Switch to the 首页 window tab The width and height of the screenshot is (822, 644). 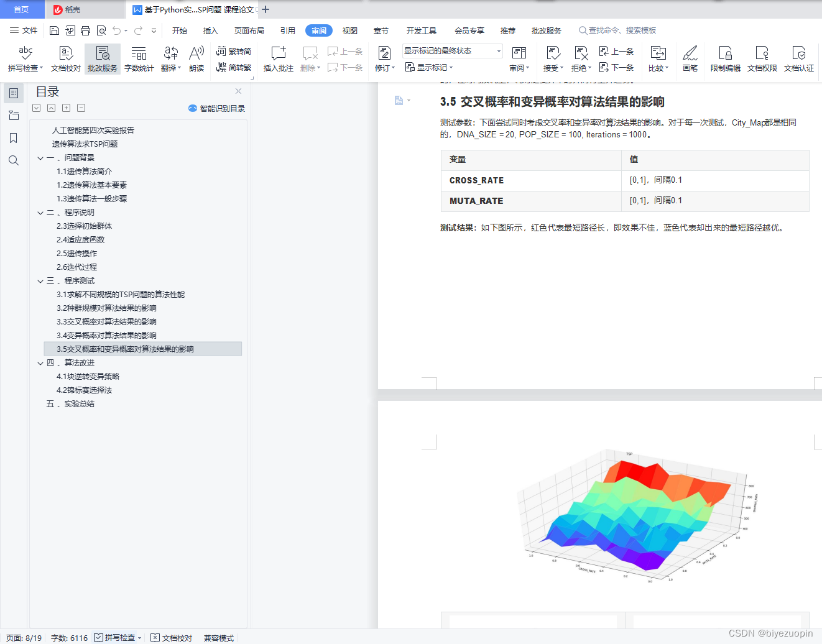21,9
